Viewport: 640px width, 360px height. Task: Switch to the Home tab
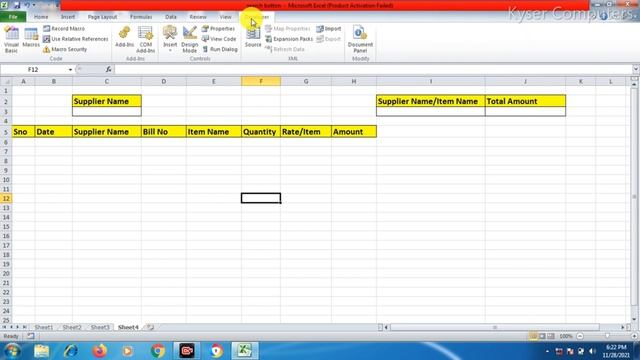[x=41, y=17]
